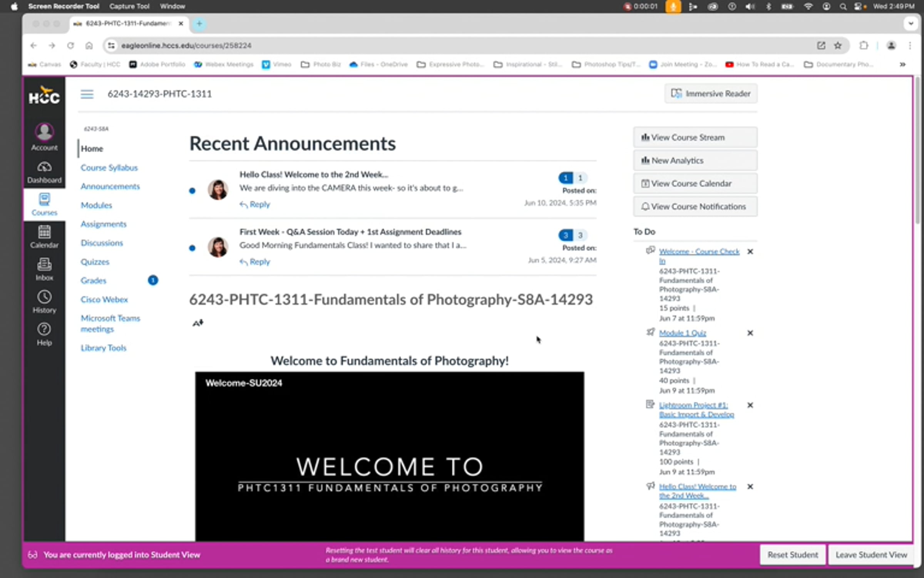The image size is (924, 578).
Task: Dismiss Module 1 Quiz to-do item
Action: coord(750,333)
